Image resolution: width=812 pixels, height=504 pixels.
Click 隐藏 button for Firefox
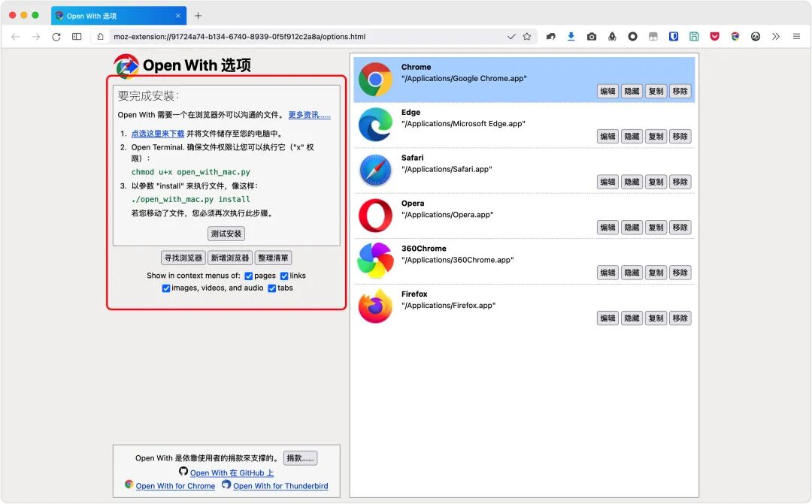pyautogui.click(x=632, y=318)
